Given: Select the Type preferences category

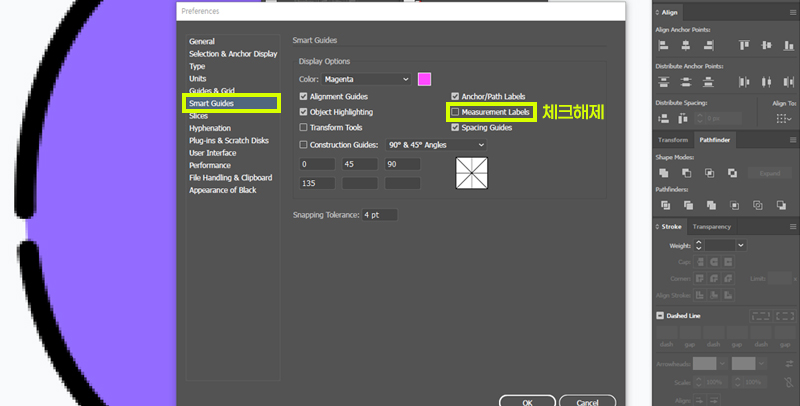Looking at the screenshot, I should tap(197, 66).
